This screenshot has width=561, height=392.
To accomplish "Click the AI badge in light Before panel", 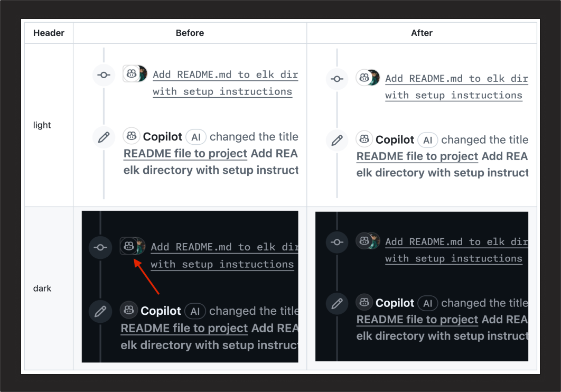I will coord(196,137).
